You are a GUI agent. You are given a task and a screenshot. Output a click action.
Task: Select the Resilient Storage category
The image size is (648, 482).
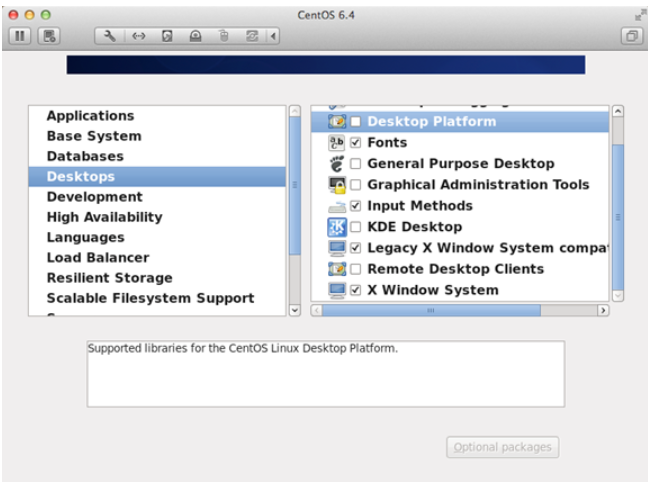coord(157,278)
